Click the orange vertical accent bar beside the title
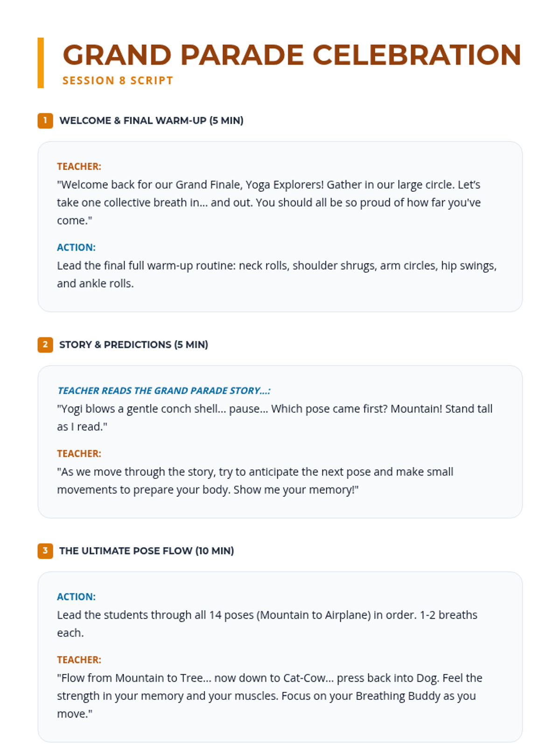This screenshot has height=747, width=560. [x=41, y=63]
